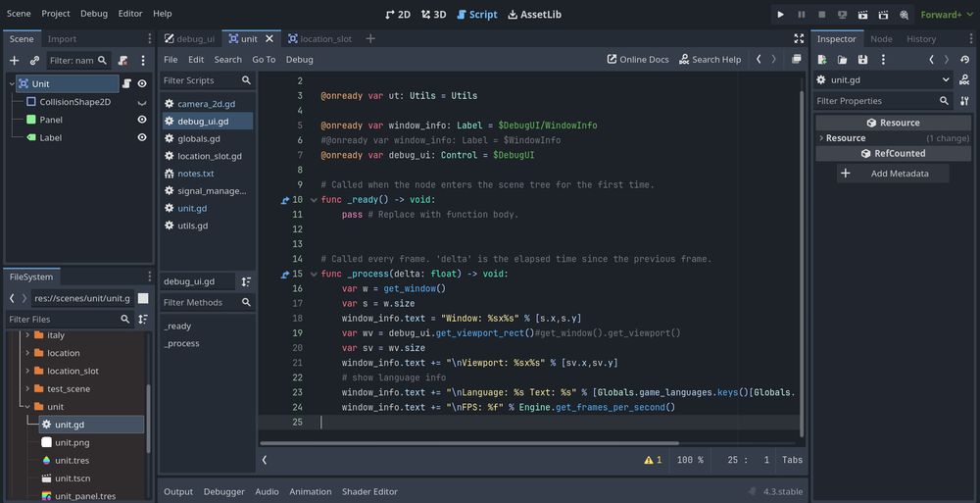Make script editor floating window
Image resolution: width=980 pixels, height=503 pixels.
click(x=796, y=60)
